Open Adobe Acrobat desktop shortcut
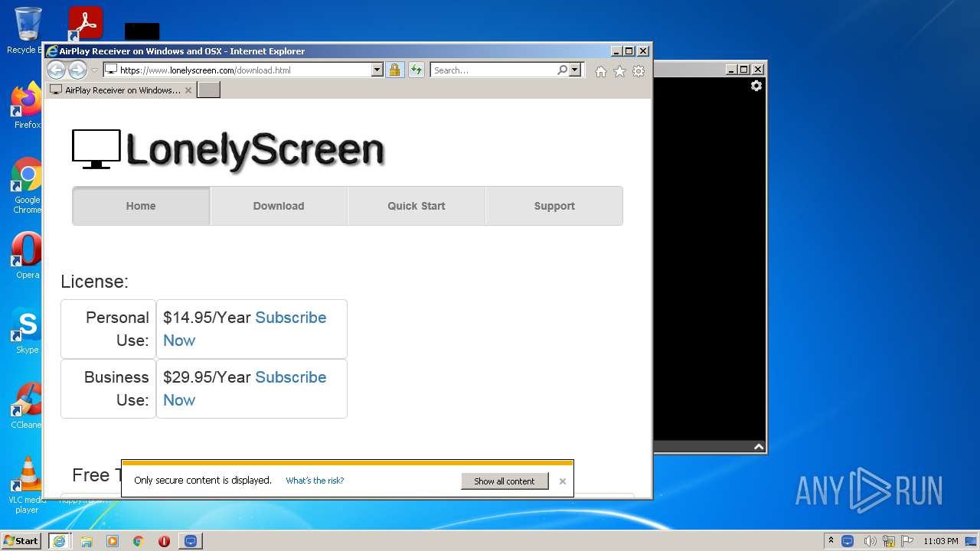The width and height of the screenshot is (980, 551). point(85,24)
